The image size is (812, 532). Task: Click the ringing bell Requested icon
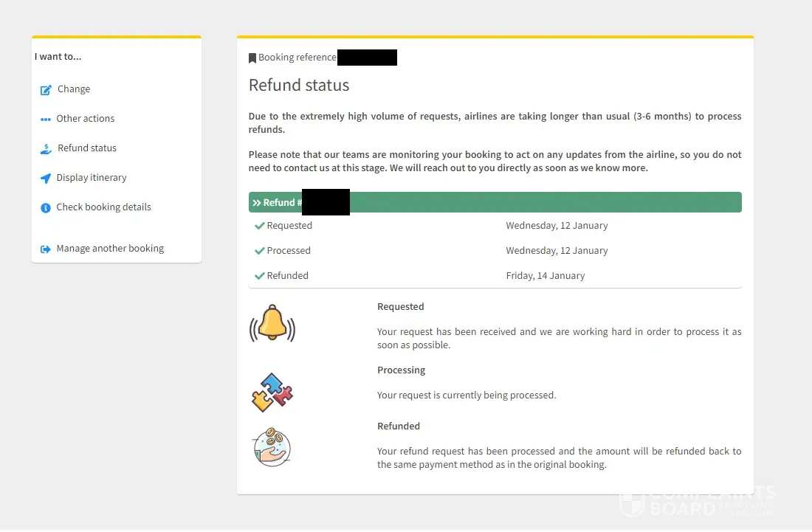click(x=272, y=324)
